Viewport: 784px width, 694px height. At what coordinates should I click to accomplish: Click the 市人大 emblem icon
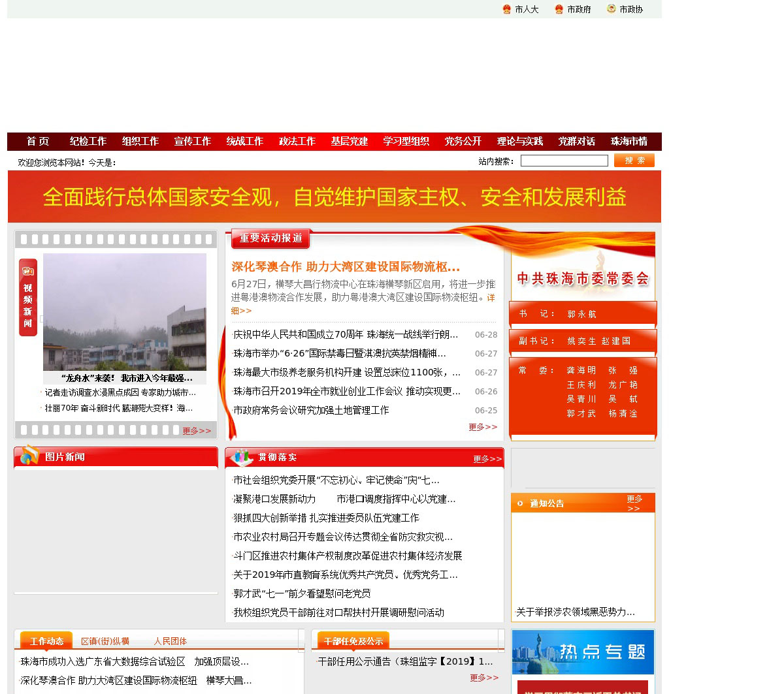[x=507, y=9]
